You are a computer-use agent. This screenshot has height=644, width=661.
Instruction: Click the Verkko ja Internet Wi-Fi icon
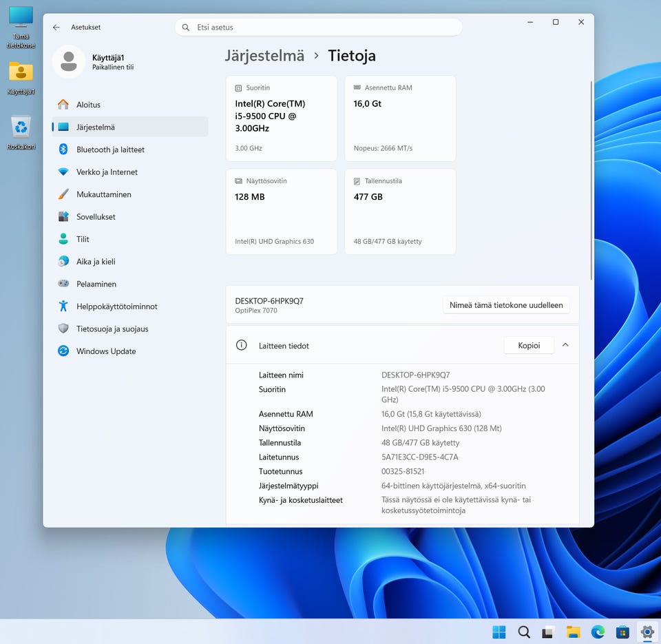[63, 172]
